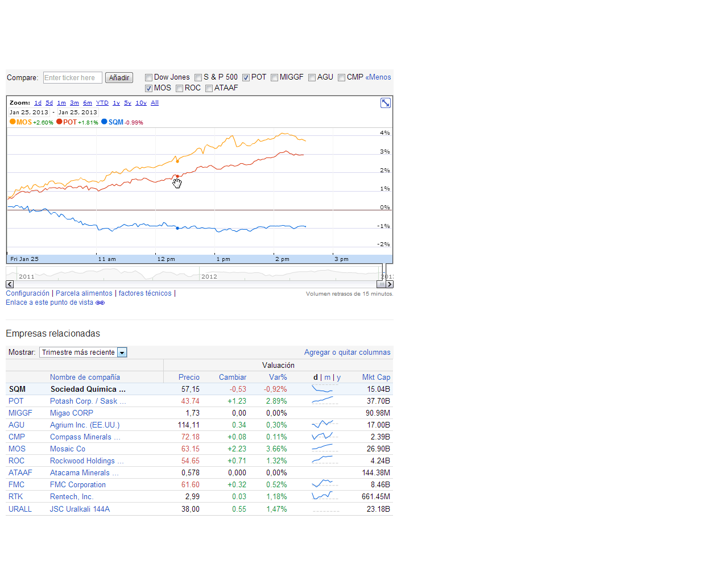Open the Agrium Inc. (EE.UU.) link
This screenshot has height=564, width=728.
[85, 425]
